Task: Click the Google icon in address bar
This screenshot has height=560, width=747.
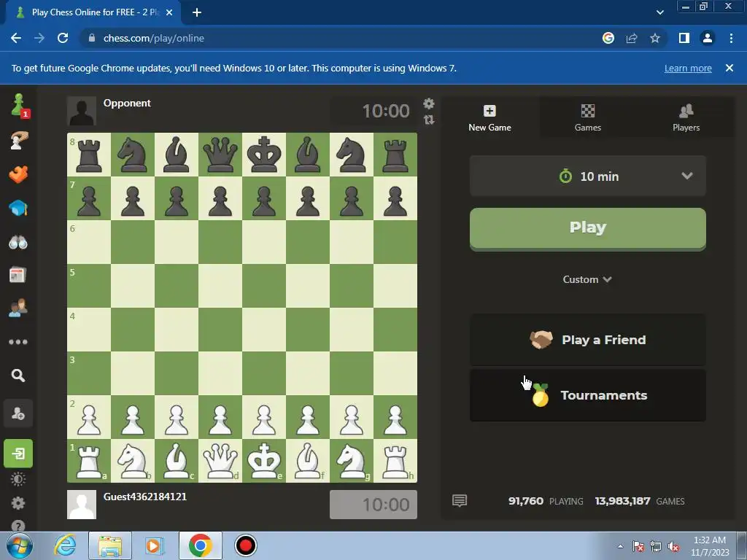Action: [608, 38]
